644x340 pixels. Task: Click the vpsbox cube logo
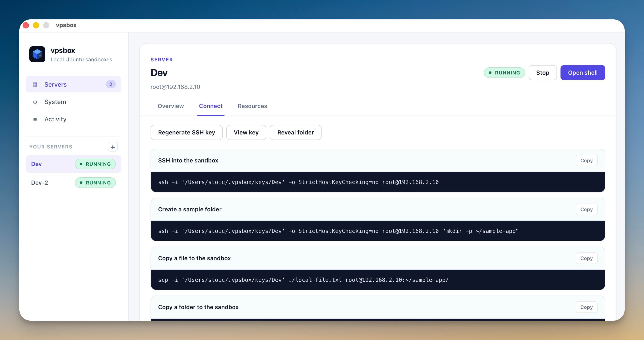coord(37,54)
